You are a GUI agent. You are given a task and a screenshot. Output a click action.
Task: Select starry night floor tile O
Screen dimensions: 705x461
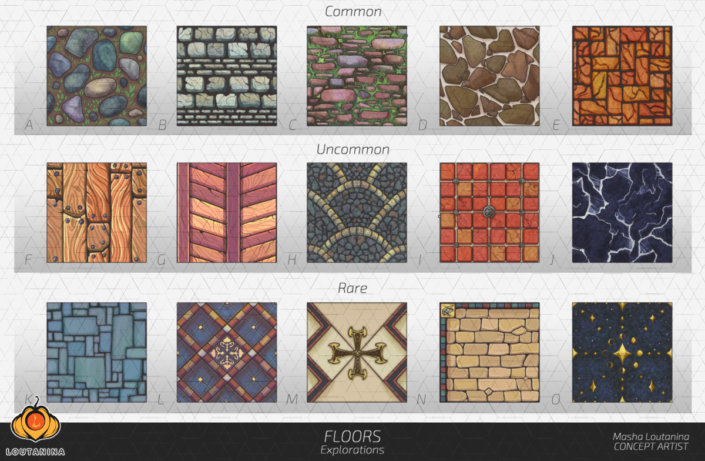coord(622,352)
